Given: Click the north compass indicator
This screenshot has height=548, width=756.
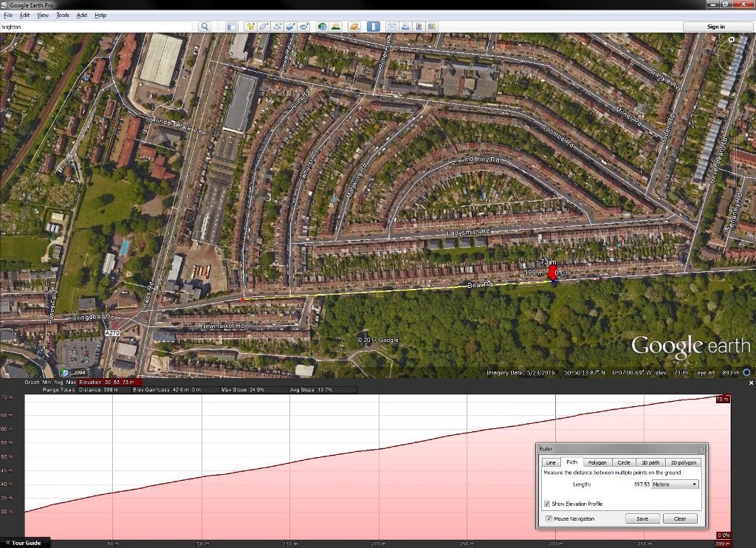Looking at the screenshot, I should coord(732,40).
